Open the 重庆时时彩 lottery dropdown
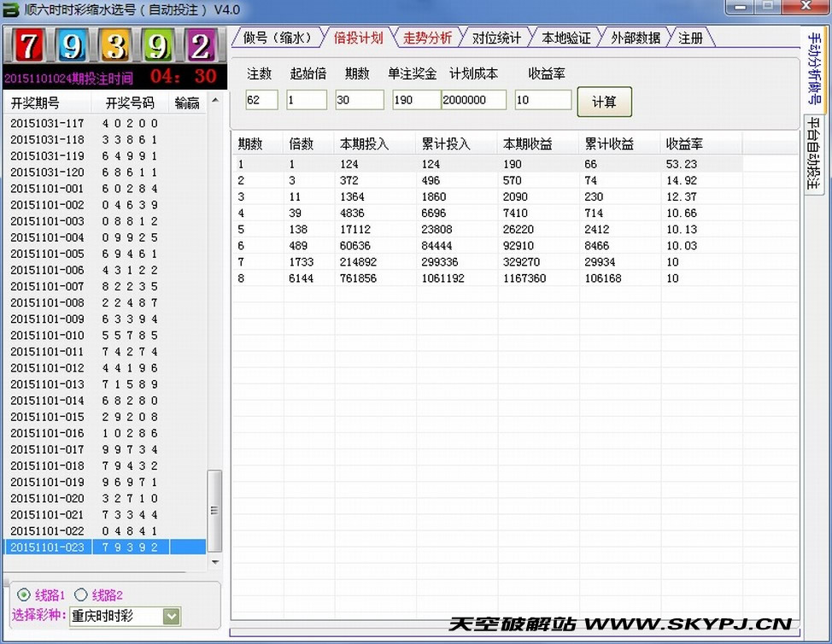 click(x=172, y=616)
